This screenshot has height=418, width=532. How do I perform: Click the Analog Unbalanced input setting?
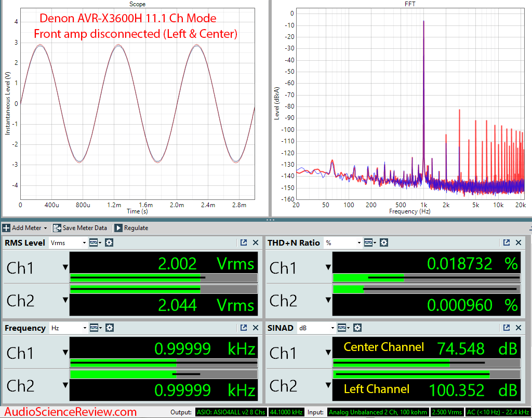tap(378, 412)
